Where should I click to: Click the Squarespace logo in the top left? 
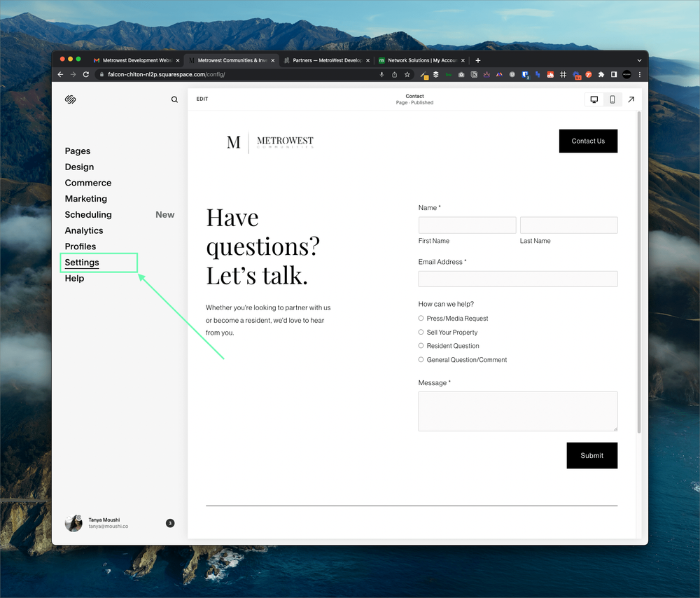70,99
